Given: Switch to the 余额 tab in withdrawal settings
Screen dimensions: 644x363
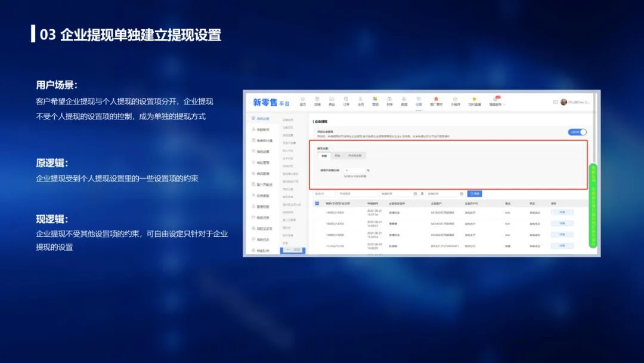Looking at the screenshot, I should [x=324, y=156].
